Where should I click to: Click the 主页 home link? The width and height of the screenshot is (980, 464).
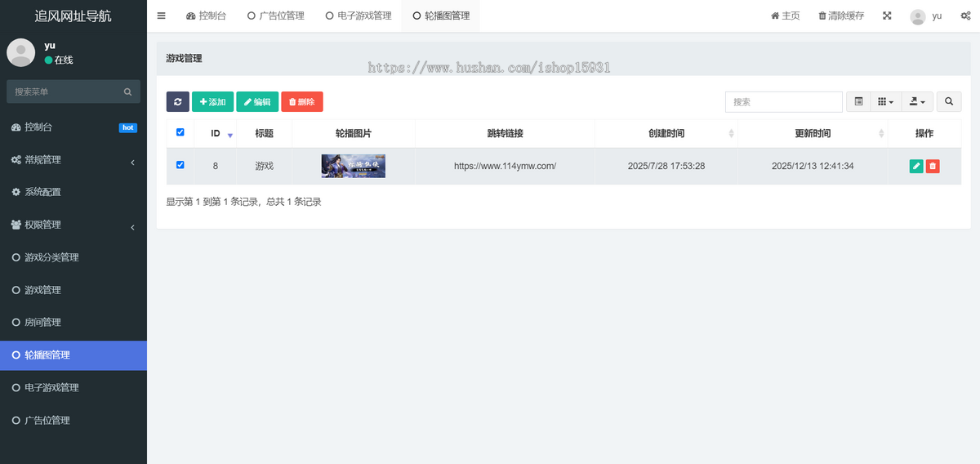[786, 16]
